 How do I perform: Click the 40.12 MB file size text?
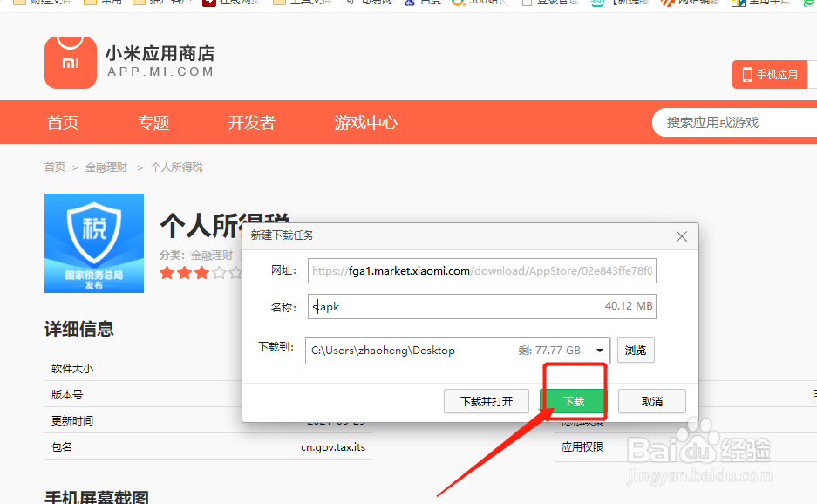tap(629, 306)
